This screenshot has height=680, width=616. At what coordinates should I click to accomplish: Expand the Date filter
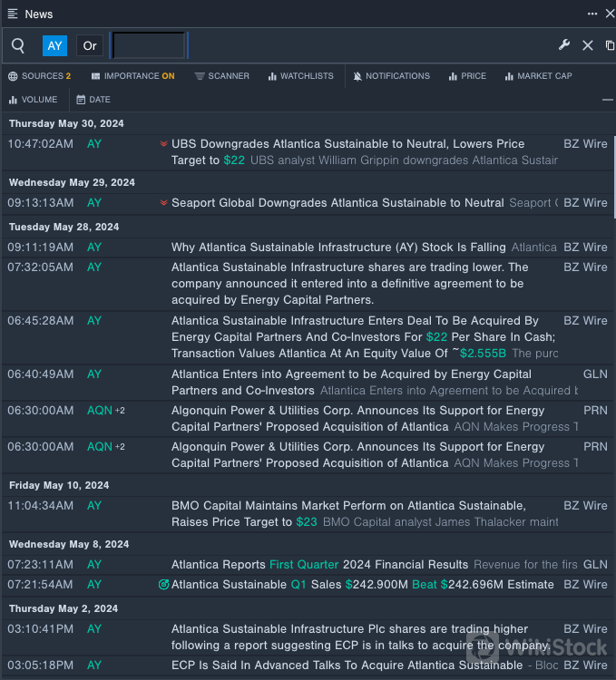click(93, 100)
